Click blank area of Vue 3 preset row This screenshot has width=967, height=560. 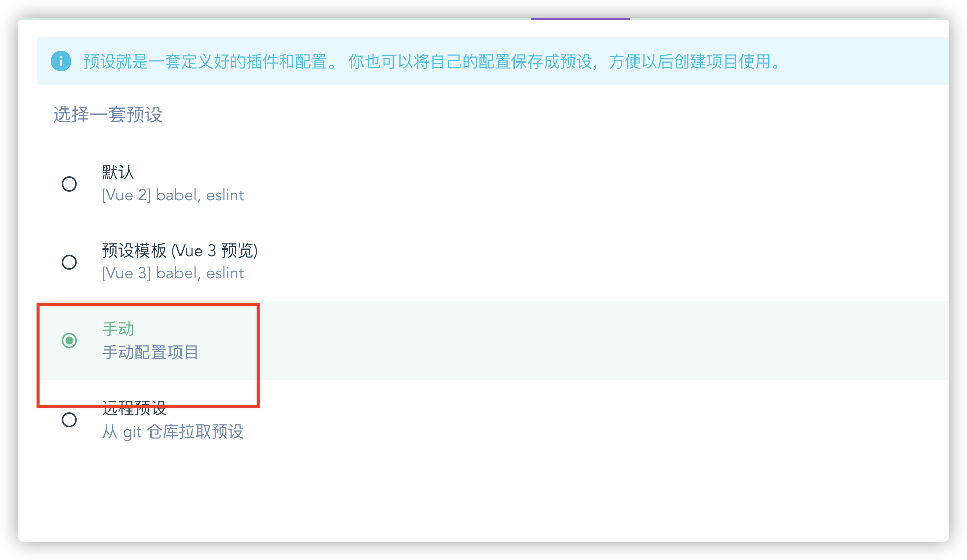pyautogui.click(x=600, y=262)
